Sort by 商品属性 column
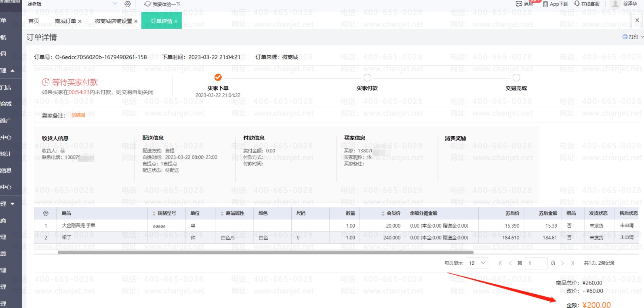644x308 pixels. click(222, 213)
